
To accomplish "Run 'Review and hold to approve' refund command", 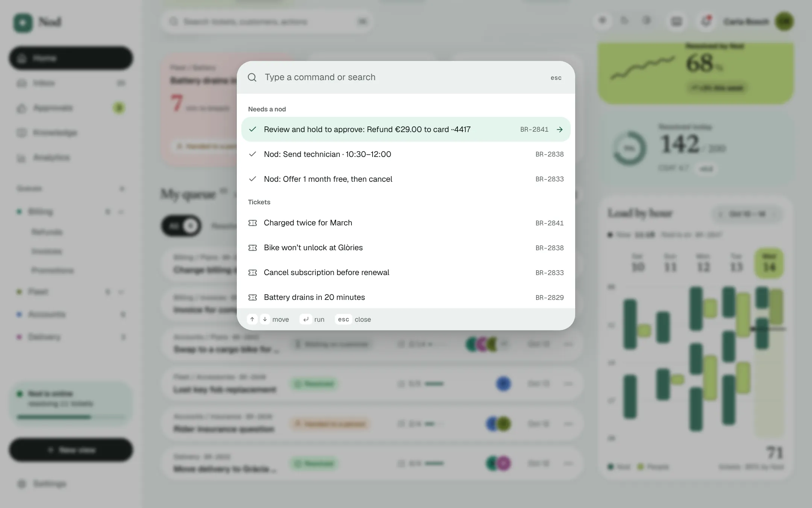I will click(406, 129).
